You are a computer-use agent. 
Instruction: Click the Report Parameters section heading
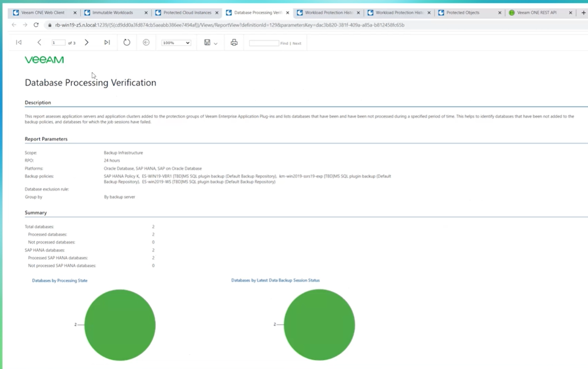coord(46,139)
